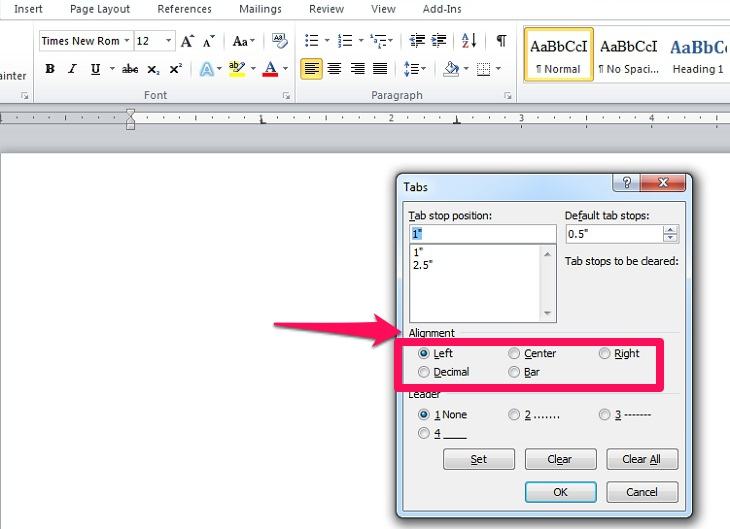Viewport: 730px width, 529px height.
Task: Open the References tab
Action: coord(184,9)
